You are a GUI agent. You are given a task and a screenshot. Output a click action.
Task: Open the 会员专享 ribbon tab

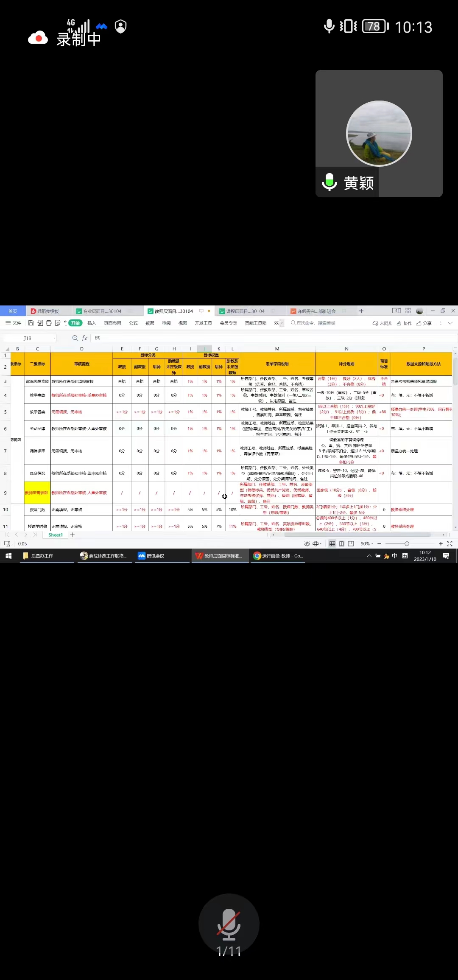[228, 323]
